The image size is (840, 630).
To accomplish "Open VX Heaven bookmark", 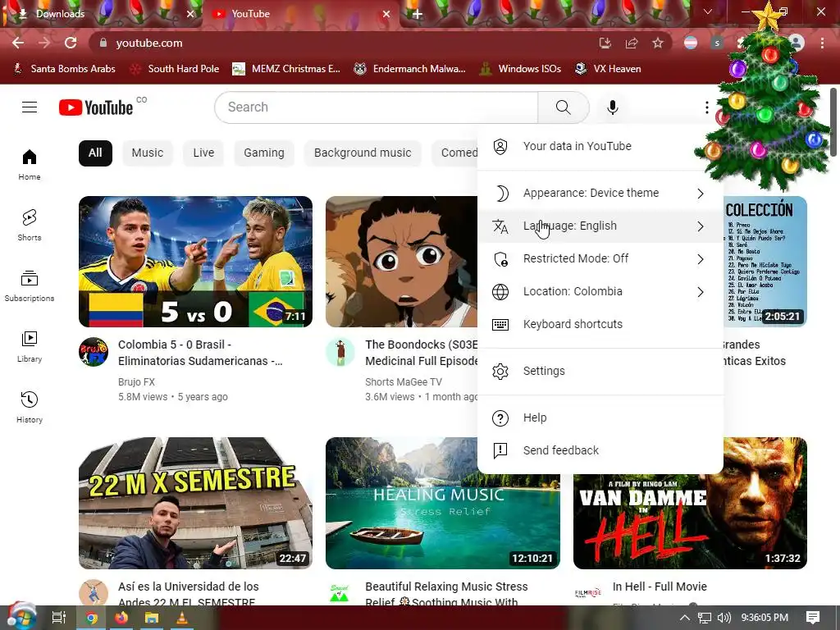I will [608, 69].
